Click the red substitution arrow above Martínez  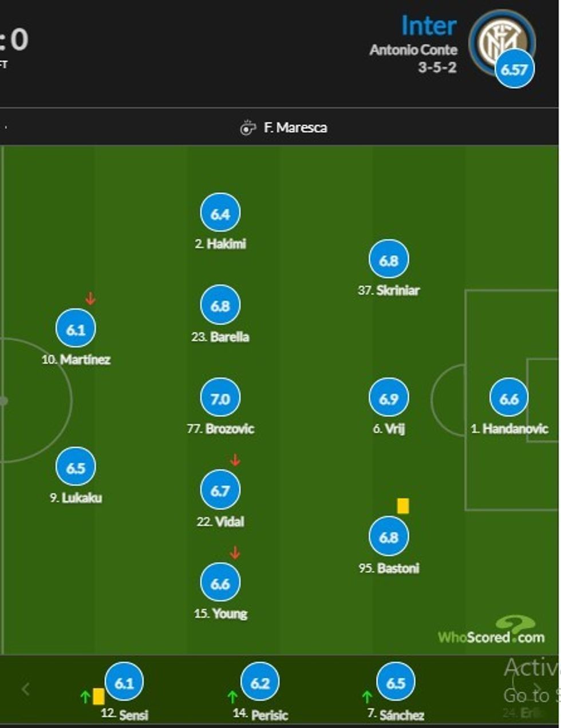point(90,298)
